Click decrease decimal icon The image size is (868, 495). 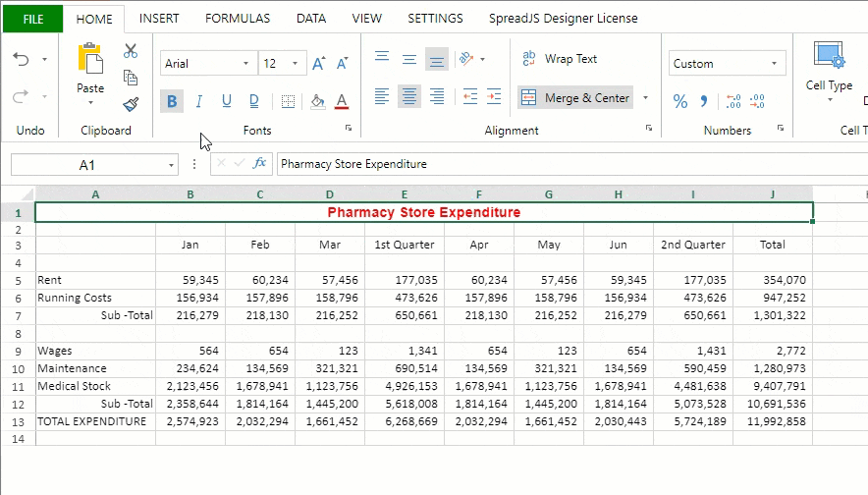click(x=757, y=101)
